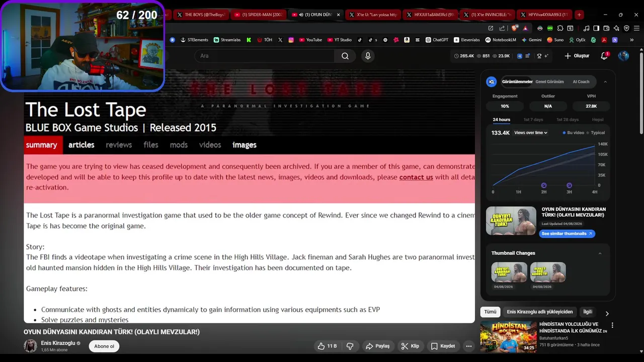Click the Brave Shields lion icon

[x=514, y=28]
